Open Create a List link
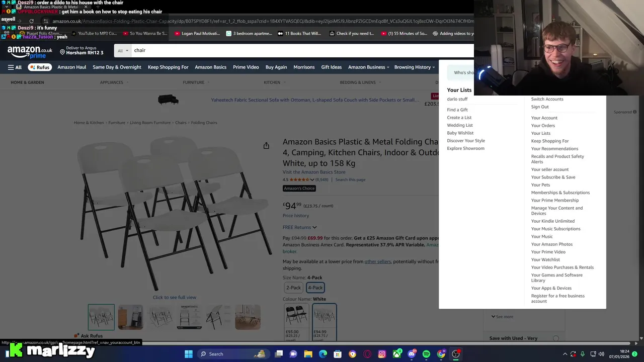 click(459, 118)
